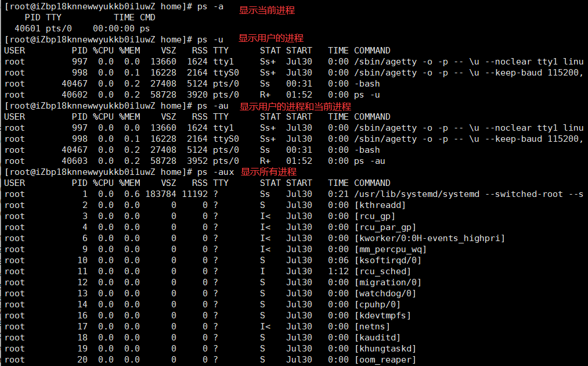
Task: Click the [kauditd] process name
Action: tap(377, 338)
